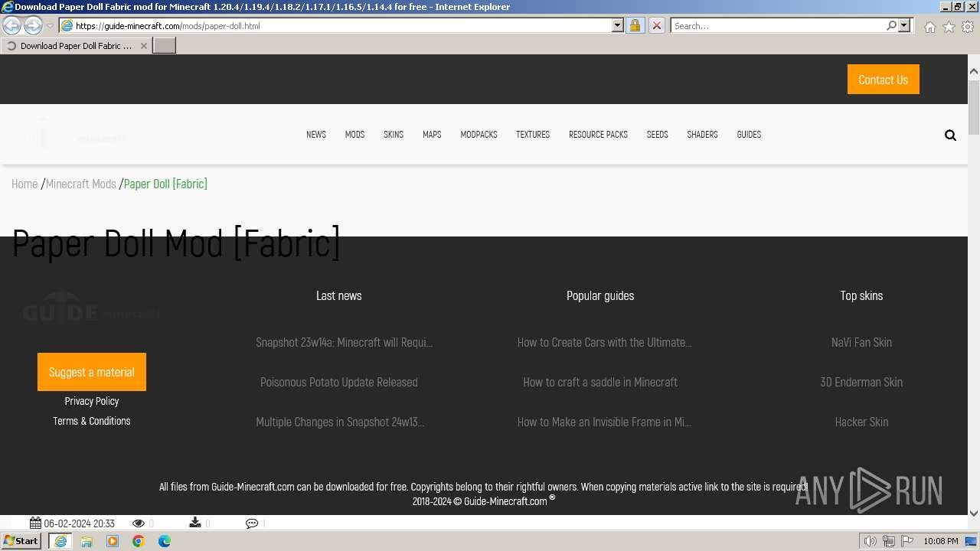Open the address bar history dropdown
The image size is (980, 551).
[618, 25]
